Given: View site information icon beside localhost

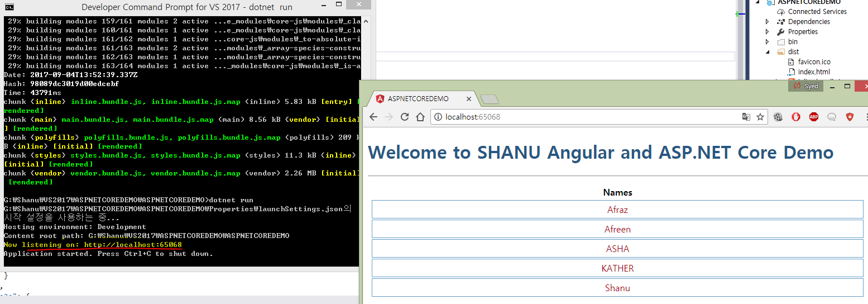Looking at the screenshot, I should click(x=438, y=117).
